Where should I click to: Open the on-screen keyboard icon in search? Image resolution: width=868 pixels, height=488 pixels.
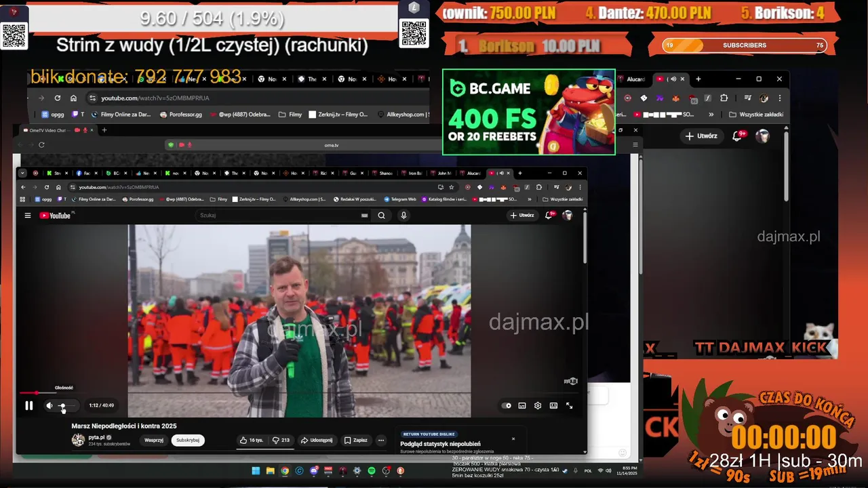coord(365,216)
